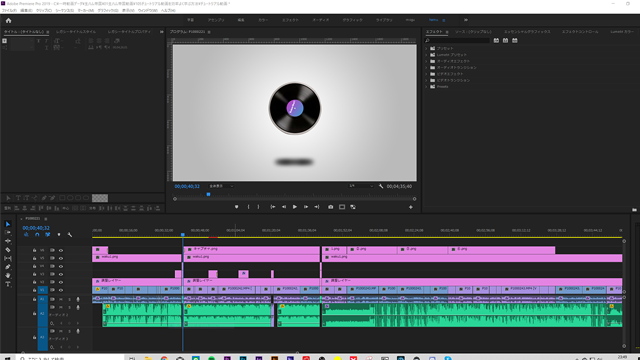Viewport: 640px width, 360px height.
Task: Enable voice-over record on track A1
Action: (78, 299)
